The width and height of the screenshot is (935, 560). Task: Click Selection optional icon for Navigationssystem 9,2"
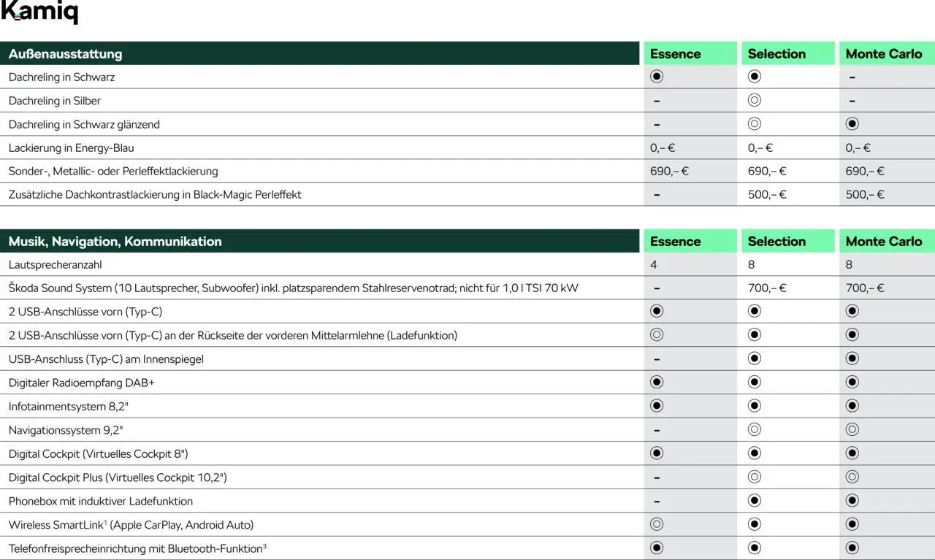[755, 430]
